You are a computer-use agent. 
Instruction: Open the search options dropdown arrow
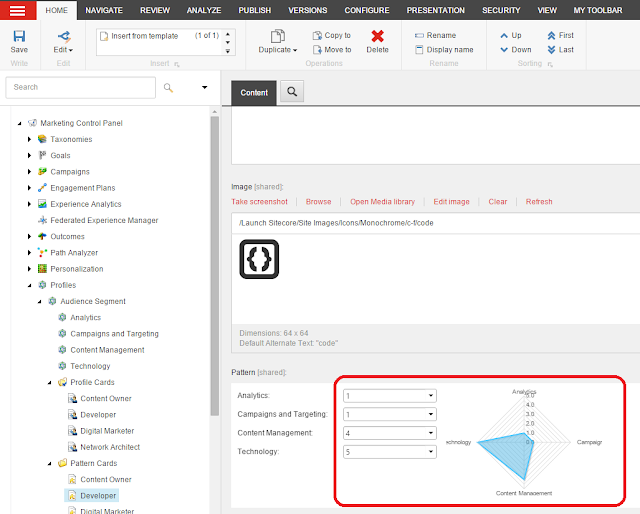pyautogui.click(x=204, y=87)
